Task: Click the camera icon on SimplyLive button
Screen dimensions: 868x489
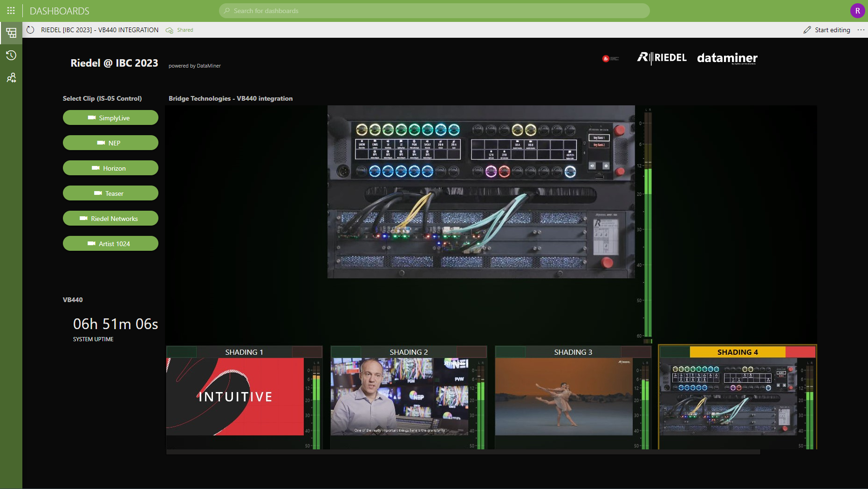Action: tap(92, 118)
